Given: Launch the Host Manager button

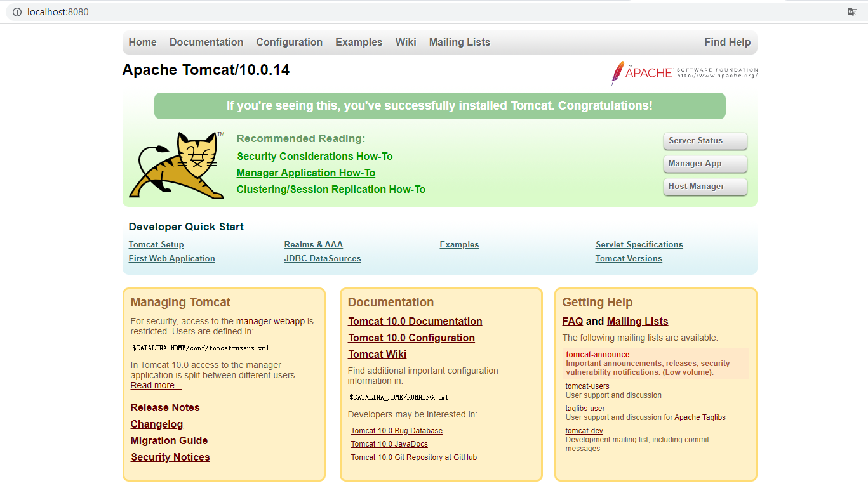Looking at the screenshot, I should click(x=705, y=187).
